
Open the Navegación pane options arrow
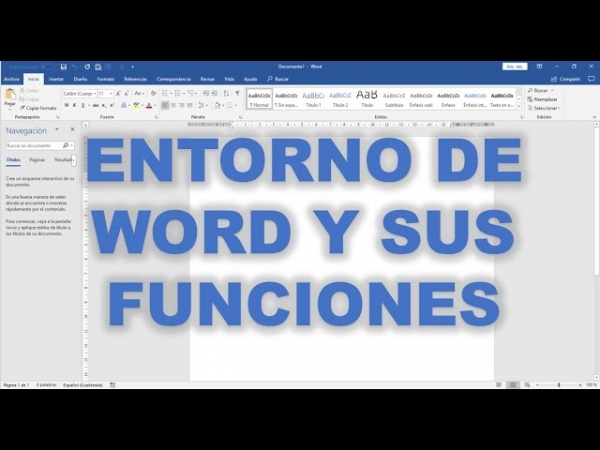(x=57, y=129)
